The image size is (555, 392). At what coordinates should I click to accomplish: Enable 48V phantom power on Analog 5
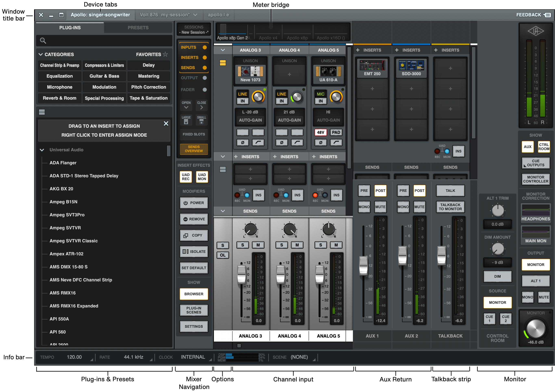click(x=321, y=132)
